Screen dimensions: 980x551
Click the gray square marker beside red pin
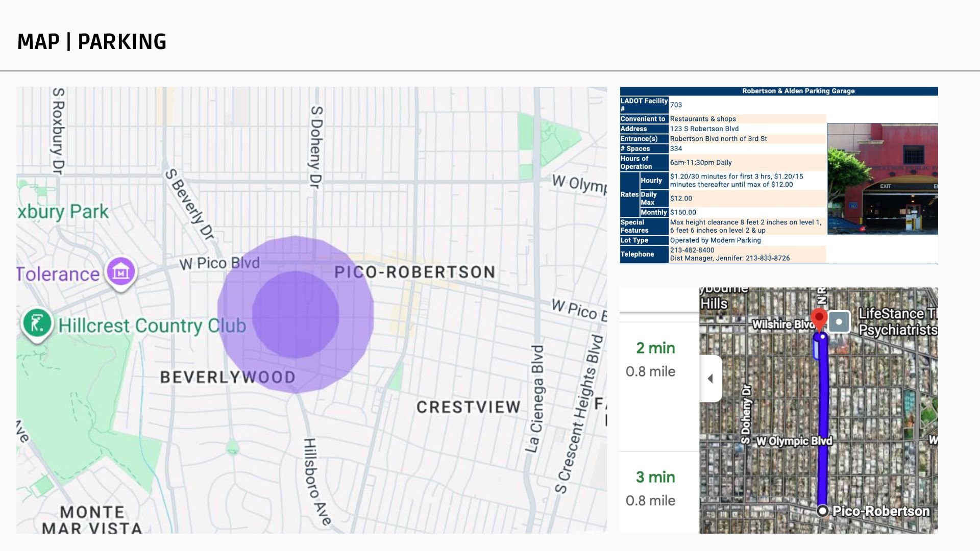[x=839, y=322]
